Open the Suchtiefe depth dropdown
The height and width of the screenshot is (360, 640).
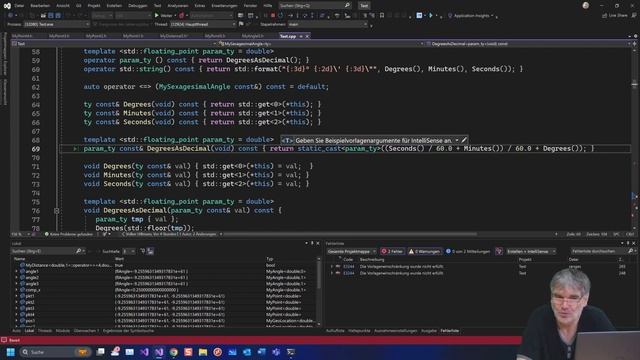[x=129, y=251]
